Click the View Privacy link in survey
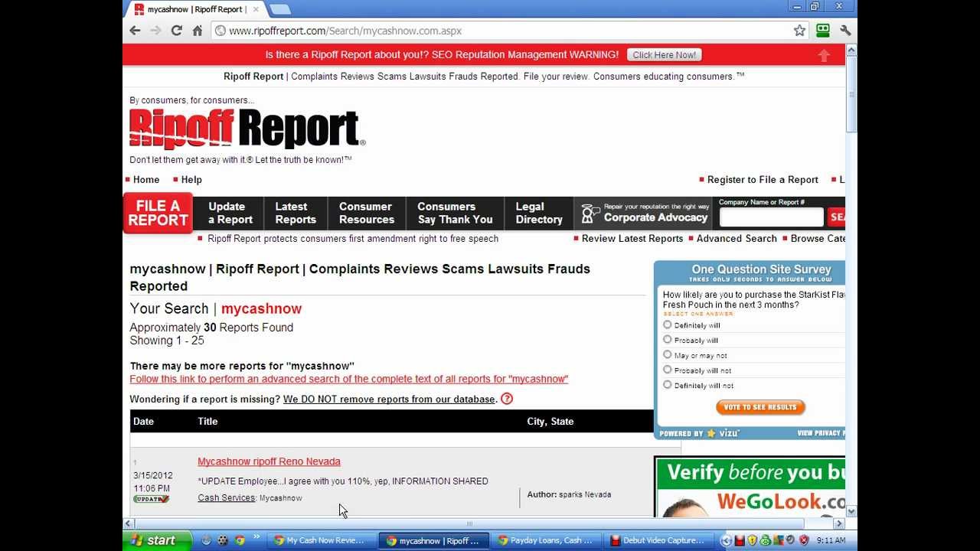980x551 pixels. click(x=821, y=433)
